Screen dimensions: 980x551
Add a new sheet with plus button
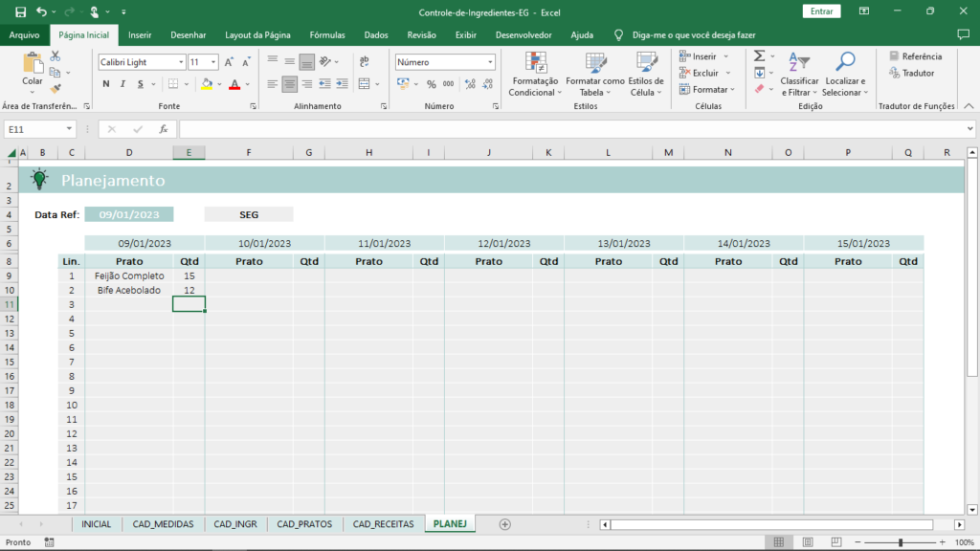[x=505, y=524]
